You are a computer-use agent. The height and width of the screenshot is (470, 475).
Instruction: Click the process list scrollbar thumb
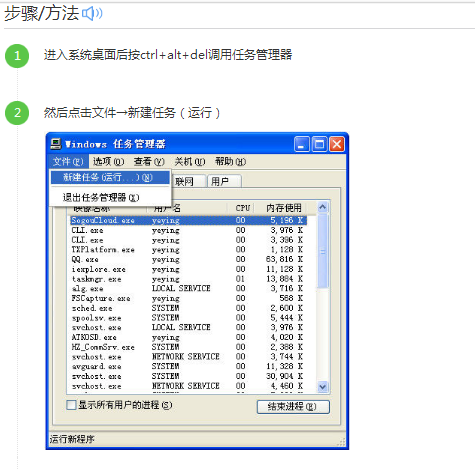coord(322,251)
